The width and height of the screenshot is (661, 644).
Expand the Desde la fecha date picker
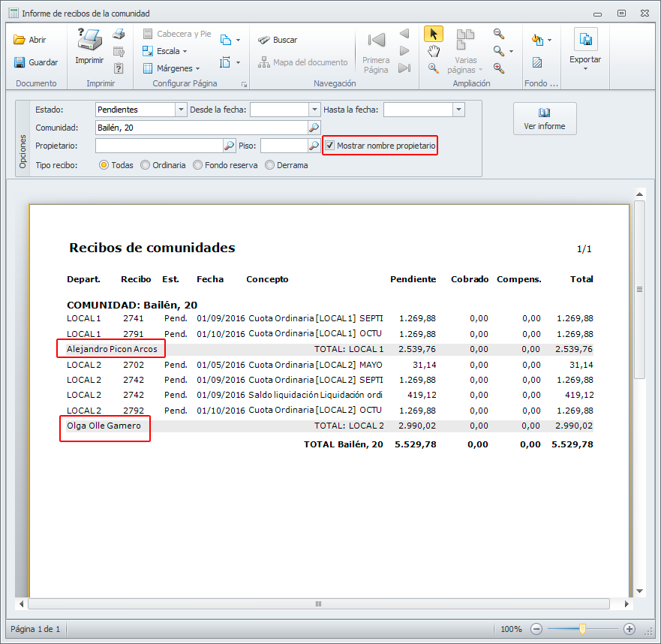click(314, 110)
